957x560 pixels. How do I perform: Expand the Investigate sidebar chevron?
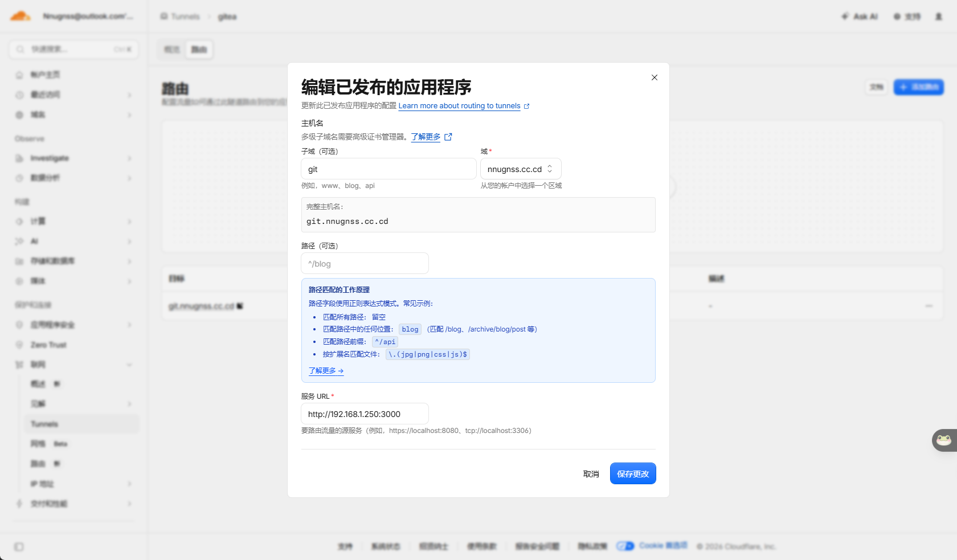[x=129, y=158]
